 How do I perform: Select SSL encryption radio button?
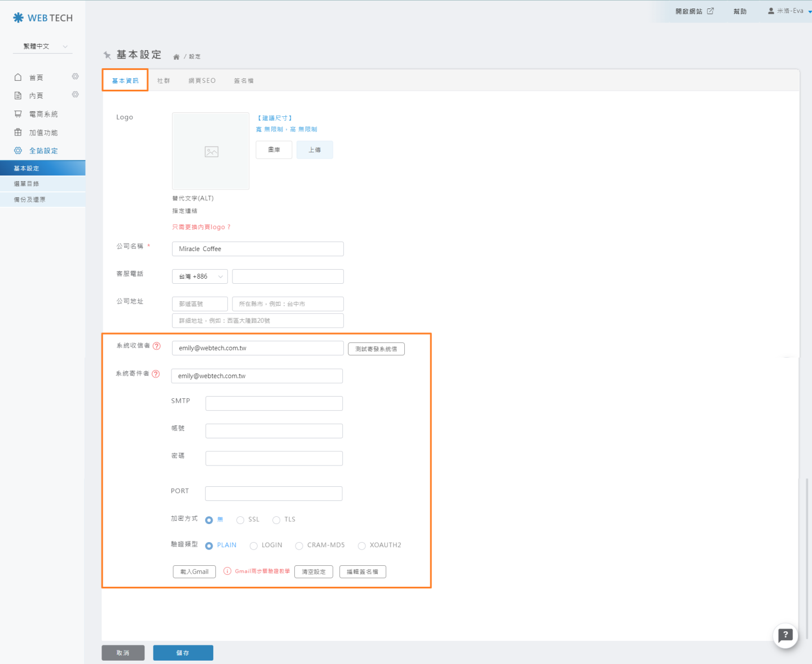240,520
